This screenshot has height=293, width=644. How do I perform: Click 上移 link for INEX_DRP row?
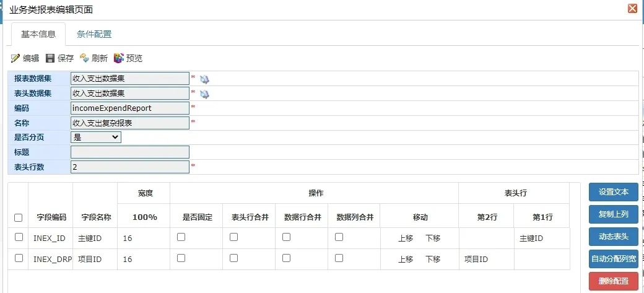coord(406,260)
